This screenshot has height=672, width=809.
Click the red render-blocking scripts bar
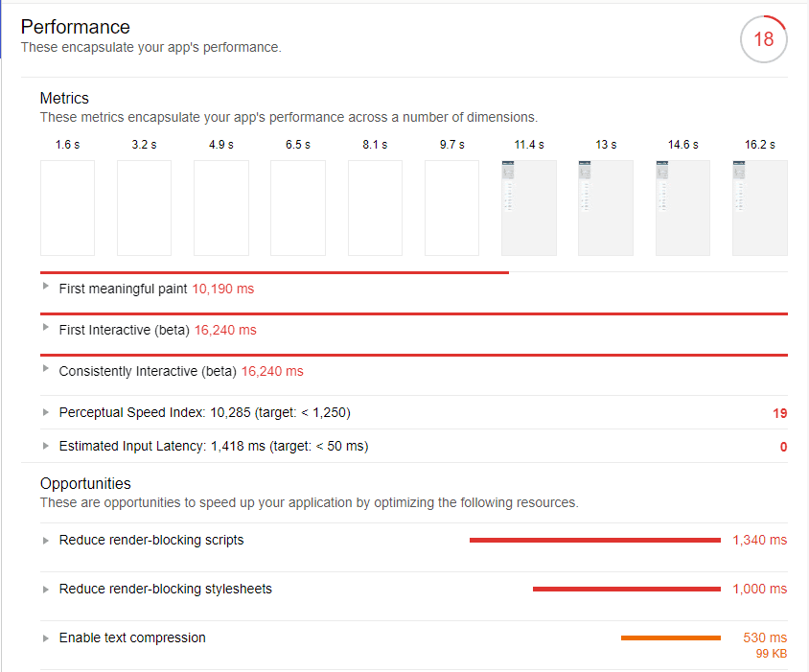click(x=594, y=540)
